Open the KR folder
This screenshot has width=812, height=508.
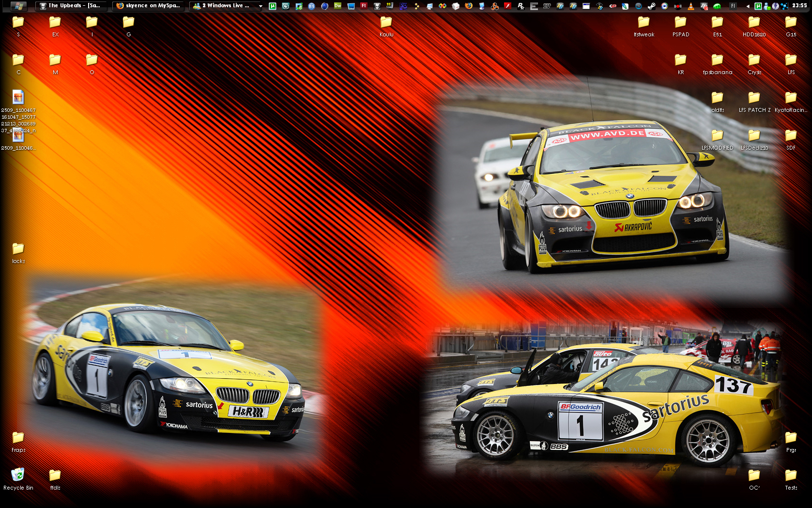(681, 63)
